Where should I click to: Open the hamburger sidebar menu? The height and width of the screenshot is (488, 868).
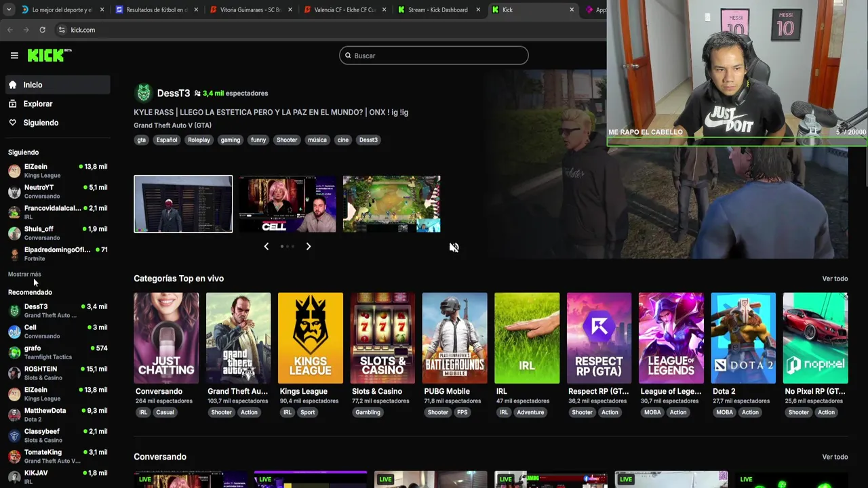coord(14,56)
